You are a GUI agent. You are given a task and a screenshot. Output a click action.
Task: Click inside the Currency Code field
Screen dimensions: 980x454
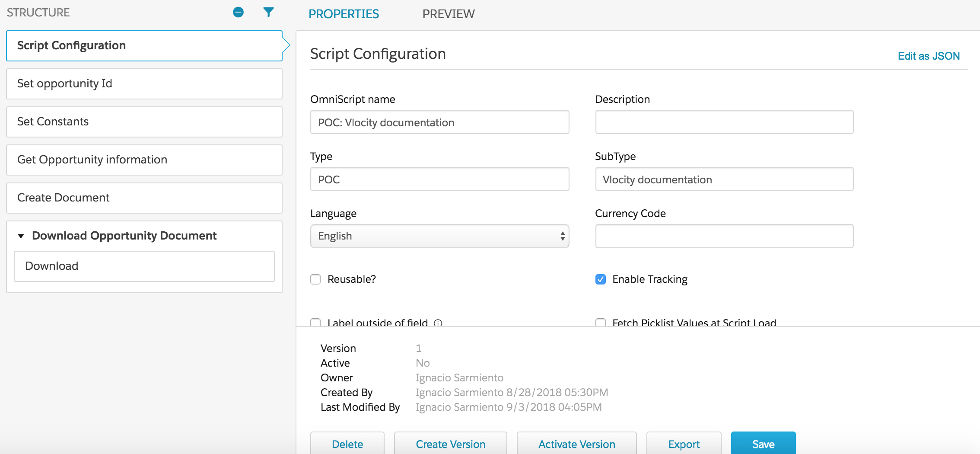(x=724, y=236)
